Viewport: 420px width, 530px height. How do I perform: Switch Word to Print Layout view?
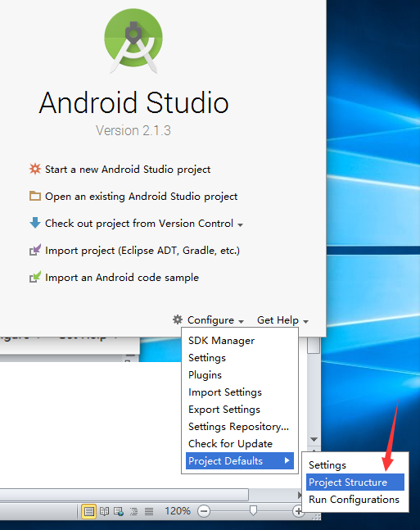[x=89, y=511]
